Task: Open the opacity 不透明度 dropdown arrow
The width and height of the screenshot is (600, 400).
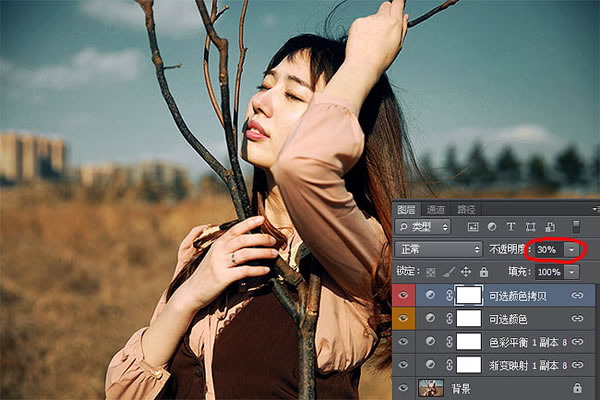Action: [571, 248]
